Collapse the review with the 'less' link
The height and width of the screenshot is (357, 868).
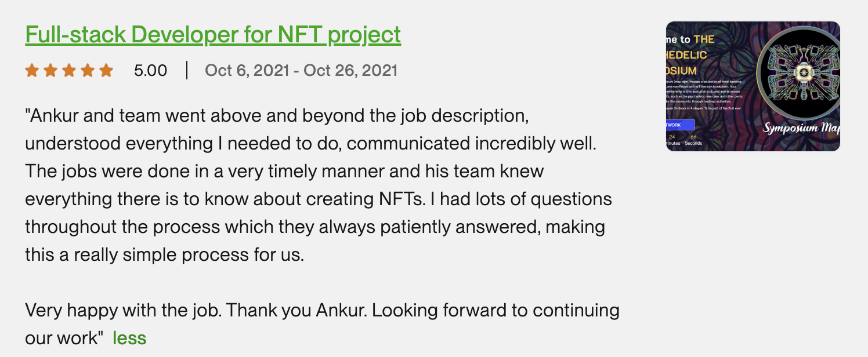coord(129,338)
